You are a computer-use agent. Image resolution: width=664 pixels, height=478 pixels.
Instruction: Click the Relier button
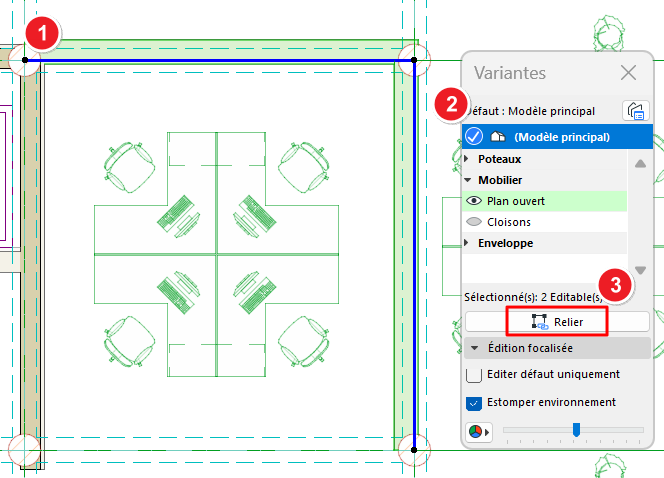coord(557,322)
